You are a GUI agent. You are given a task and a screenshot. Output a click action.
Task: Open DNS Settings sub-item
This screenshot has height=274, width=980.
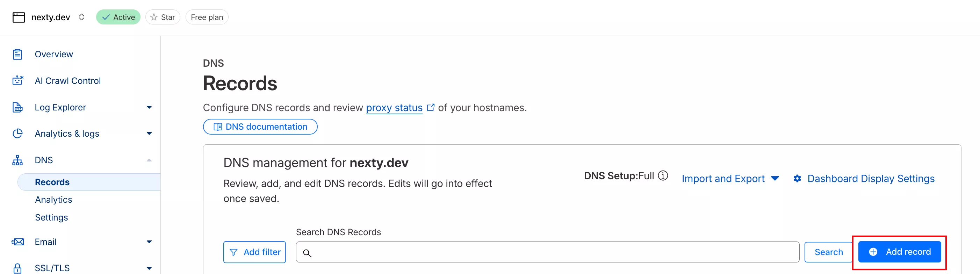coord(51,217)
